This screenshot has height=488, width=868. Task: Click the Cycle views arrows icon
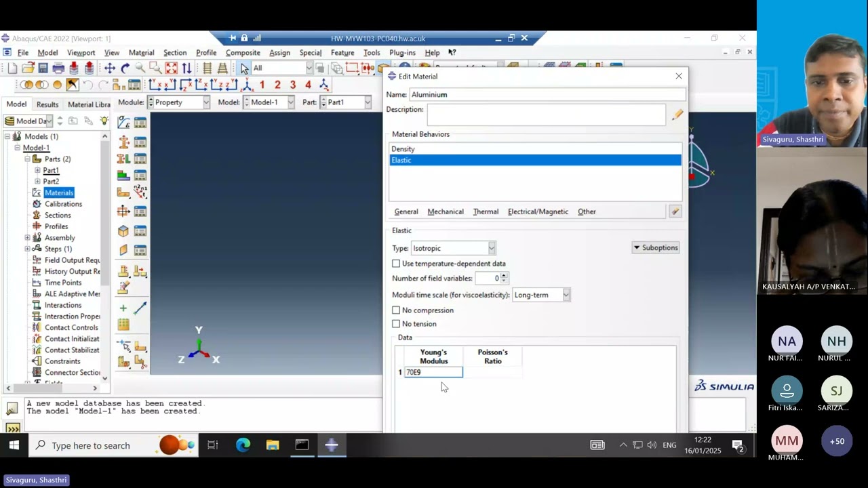click(x=186, y=68)
